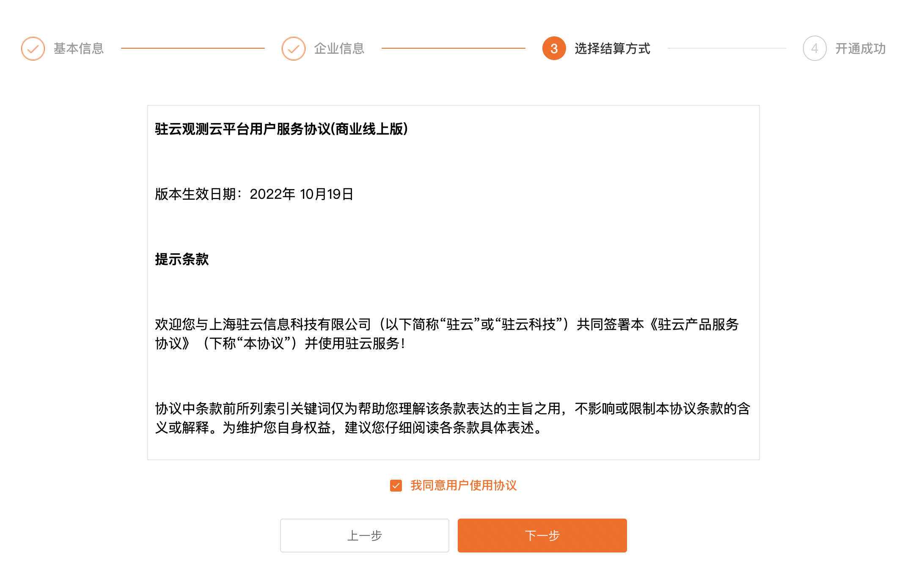The image size is (924, 577).
Task: Select the 基本信息 step label
Action: [x=79, y=49]
